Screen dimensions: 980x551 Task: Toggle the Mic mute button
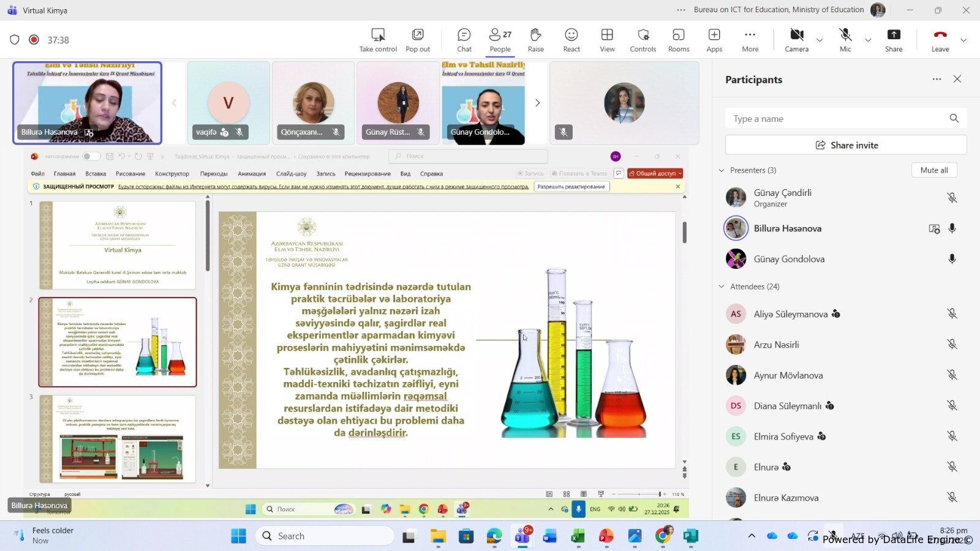click(x=845, y=40)
